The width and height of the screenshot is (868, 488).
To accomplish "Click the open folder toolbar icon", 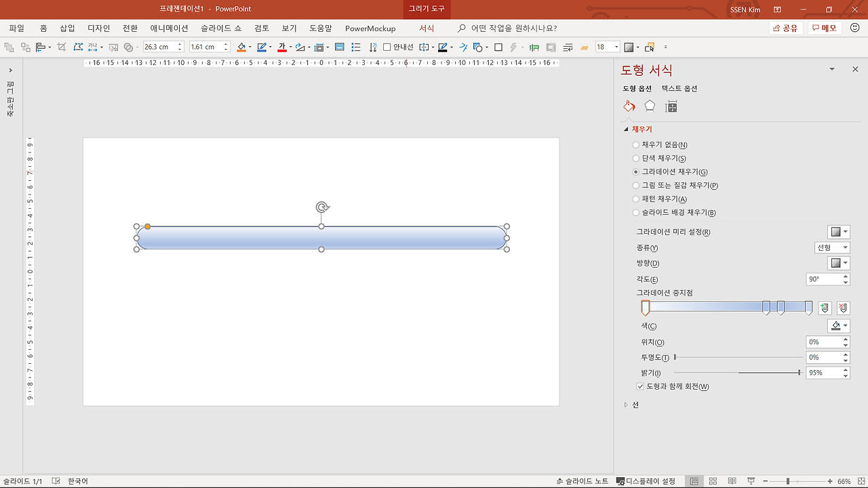I will [x=584, y=47].
